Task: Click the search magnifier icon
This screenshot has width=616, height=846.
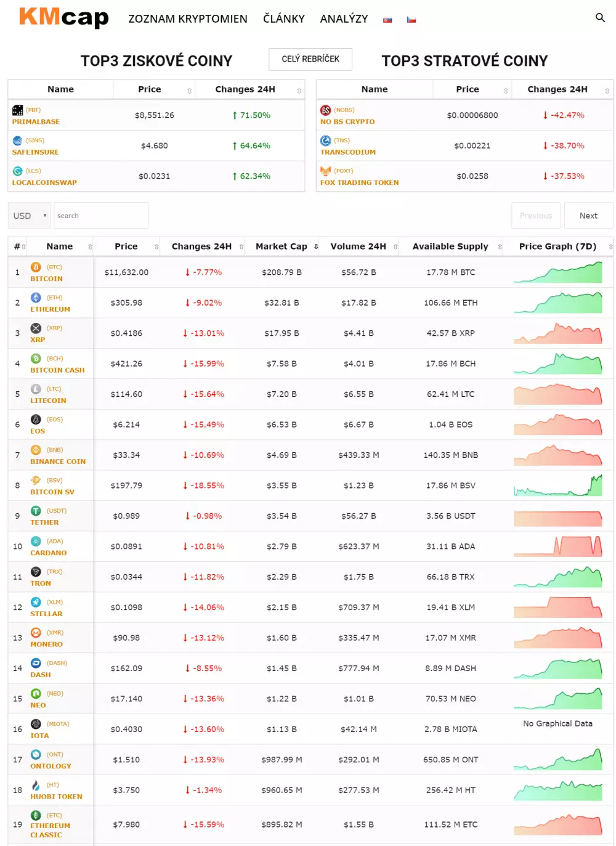Action: (600, 18)
